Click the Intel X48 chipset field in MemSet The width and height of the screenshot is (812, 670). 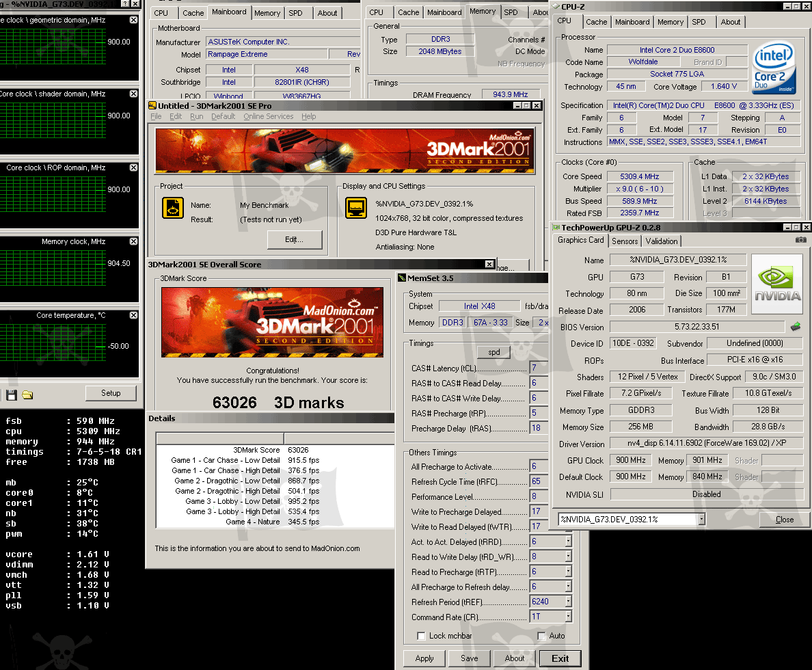(x=480, y=306)
